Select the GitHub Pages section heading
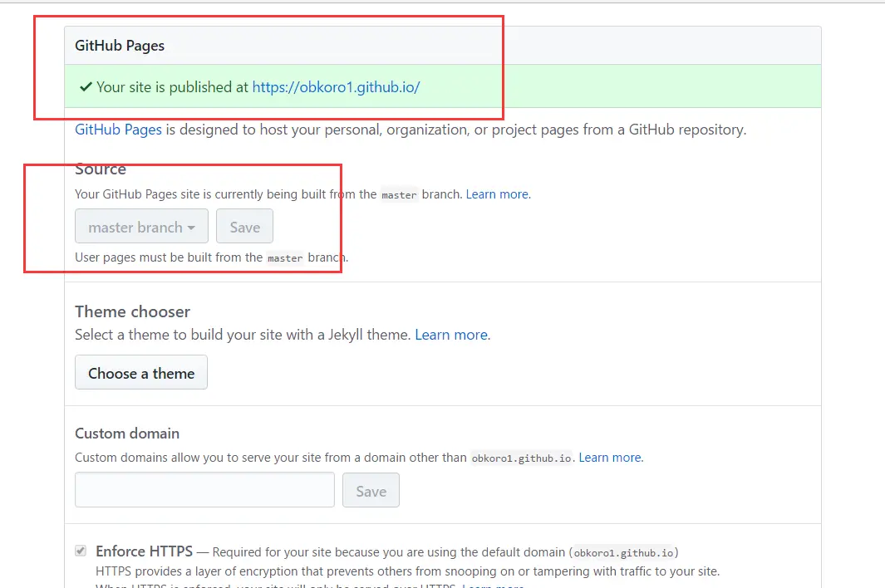Screen dimensions: 885x588 click(120, 45)
